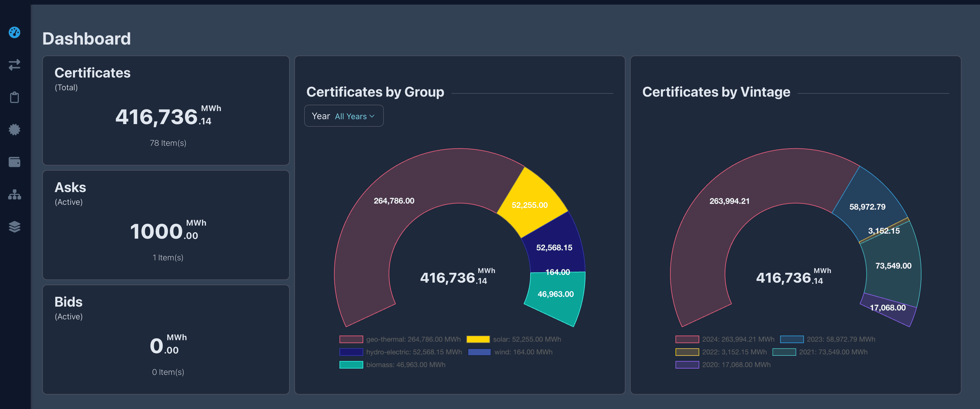Open the Dashboard gauge icon in sidebar
The height and width of the screenshot is (409, 980).
pos(14,32)
